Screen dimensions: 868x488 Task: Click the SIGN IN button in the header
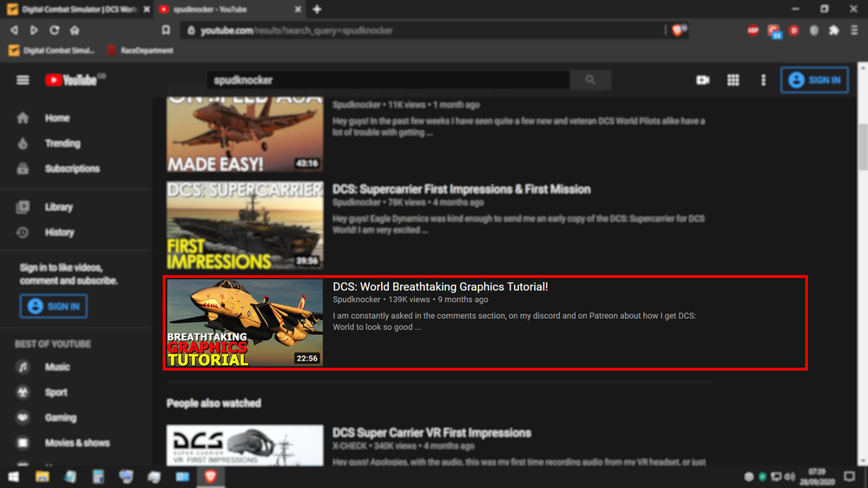[814, 80]
